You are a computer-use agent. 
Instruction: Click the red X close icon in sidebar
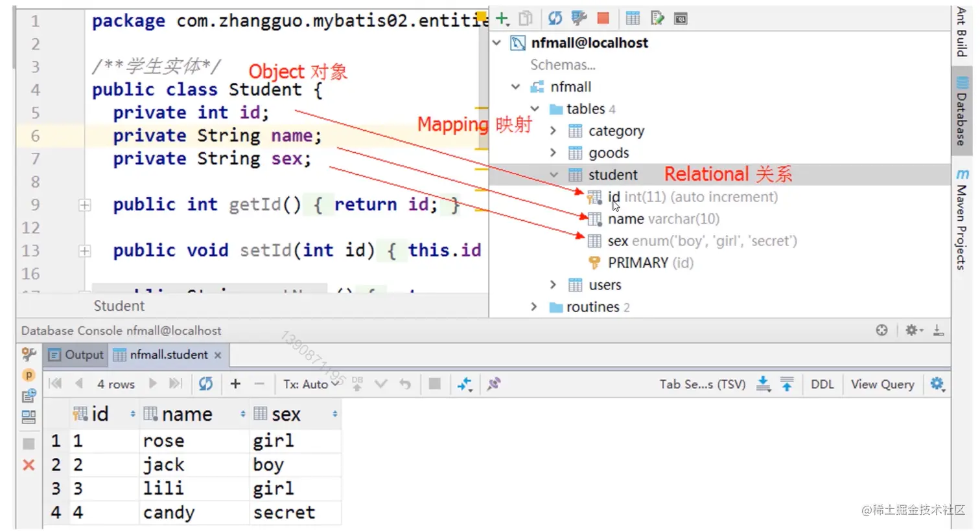pos(29,465)
